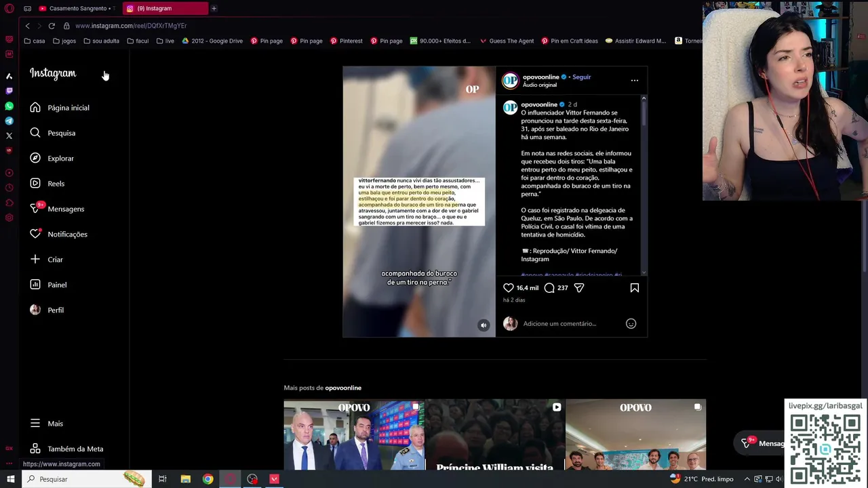Unmute the reel video sound
The height and width of the screenshot is (488, 868).
(484, 325)
